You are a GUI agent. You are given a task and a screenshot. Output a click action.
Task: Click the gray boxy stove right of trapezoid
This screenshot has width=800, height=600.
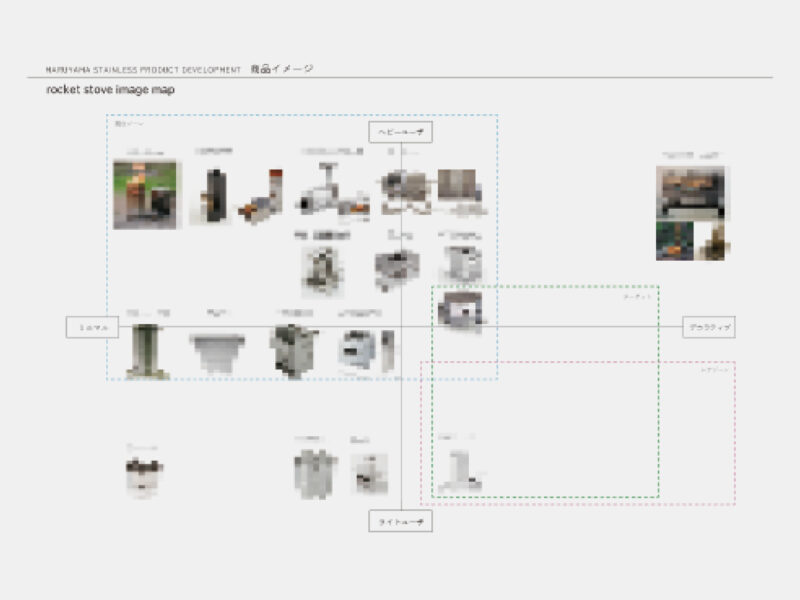point(292,349)
